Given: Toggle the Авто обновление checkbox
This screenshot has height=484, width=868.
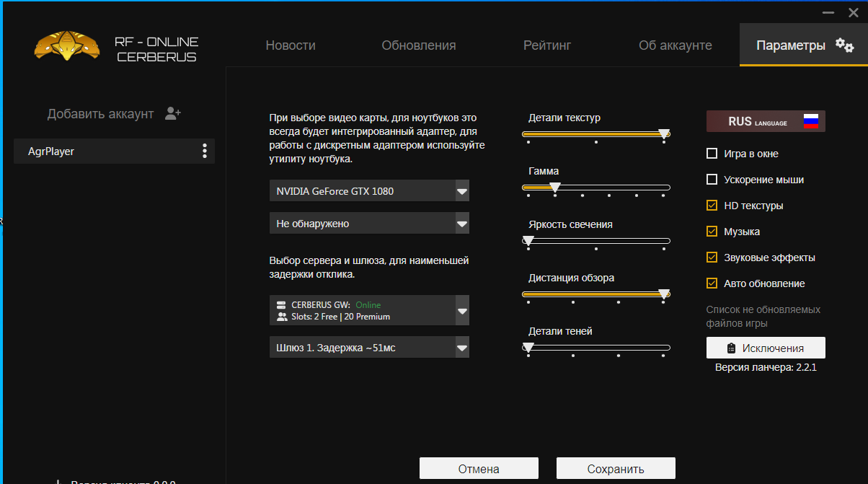Looking at the screenshot, I should coord(712,283).
